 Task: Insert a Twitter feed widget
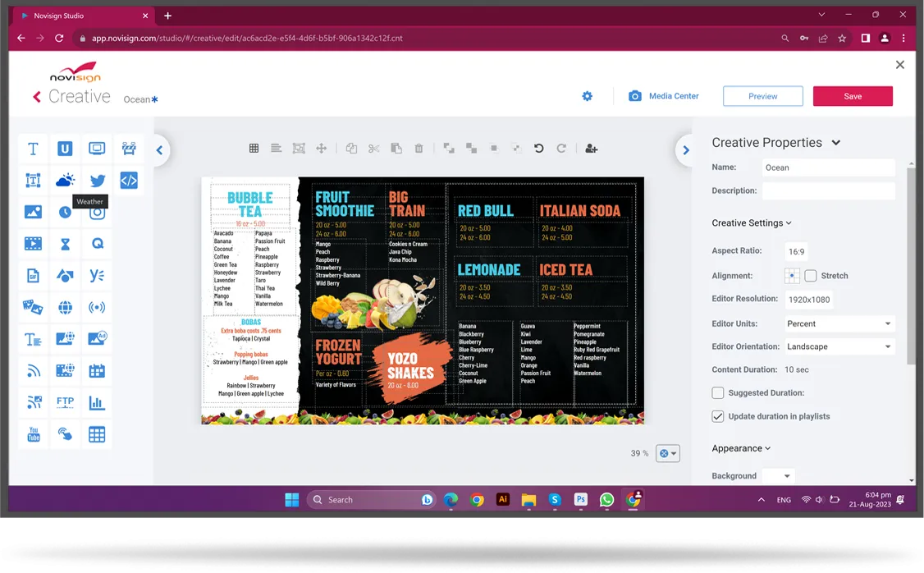pyautogui.click(x=97, y=180)
